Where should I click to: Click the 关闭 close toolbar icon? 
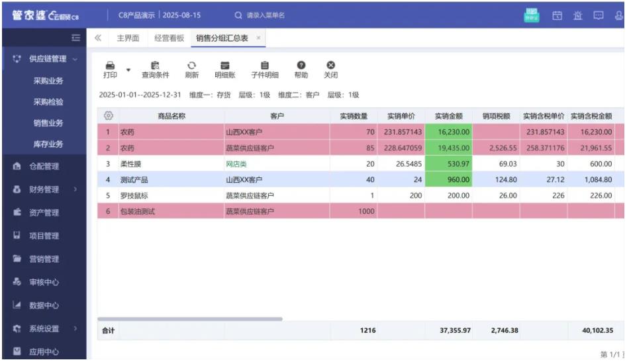point(331,66)
